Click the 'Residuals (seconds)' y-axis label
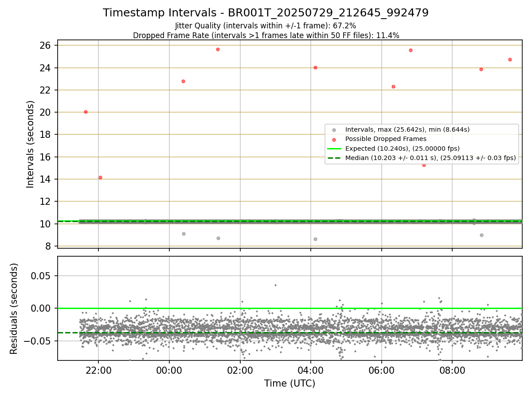Image resolution: width=532 pixels, height=399 pixels. point(14,309)
